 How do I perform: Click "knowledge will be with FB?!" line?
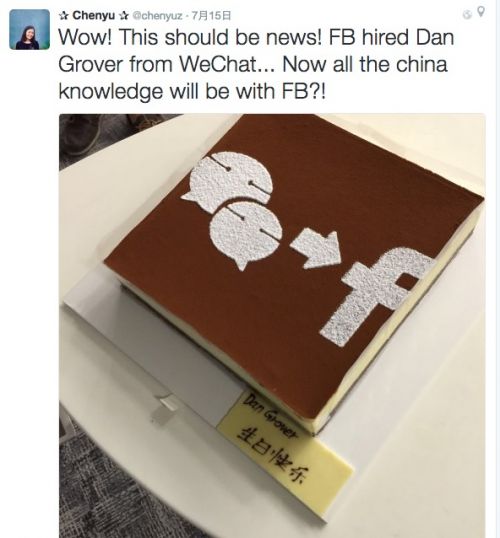tap(192, 92)
